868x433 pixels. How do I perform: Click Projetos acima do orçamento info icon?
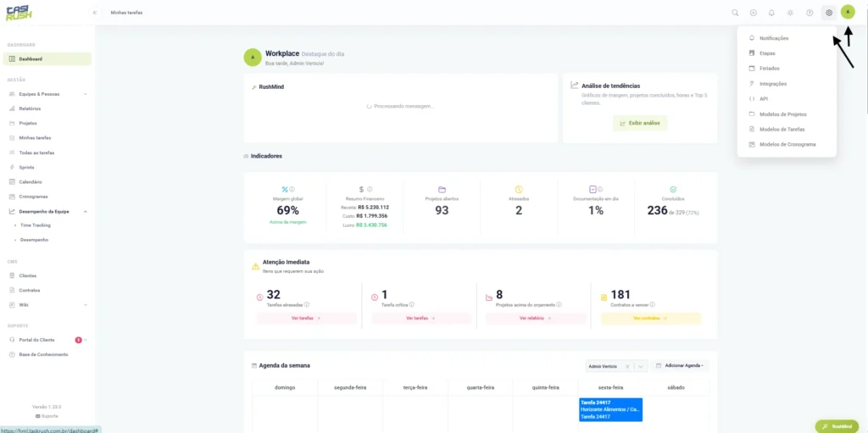(x=561, y=304)
